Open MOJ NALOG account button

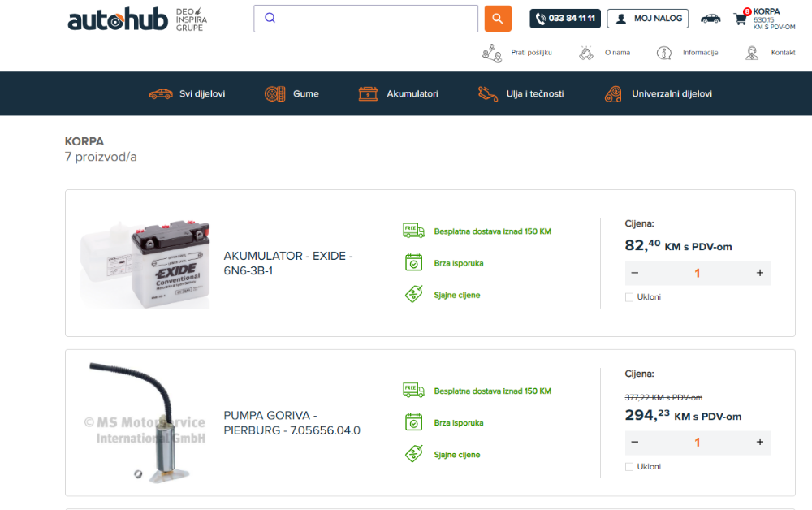click(648, 19)
